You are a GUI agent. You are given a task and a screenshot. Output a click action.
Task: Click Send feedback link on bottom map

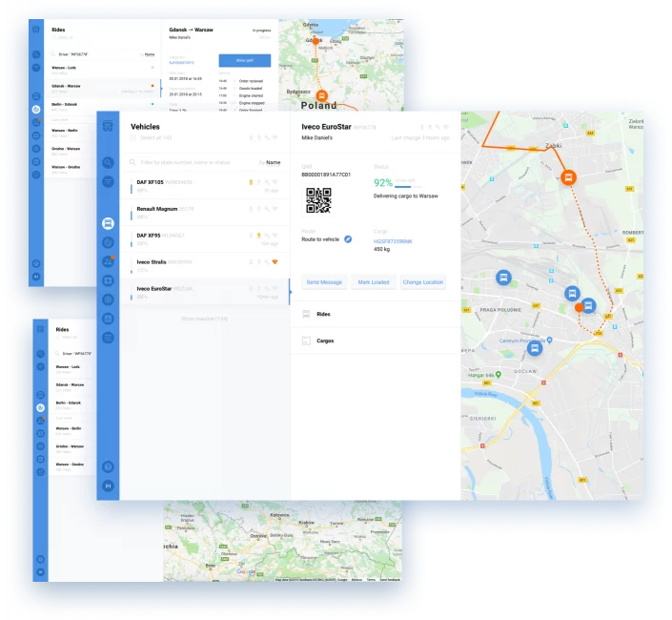390,580
